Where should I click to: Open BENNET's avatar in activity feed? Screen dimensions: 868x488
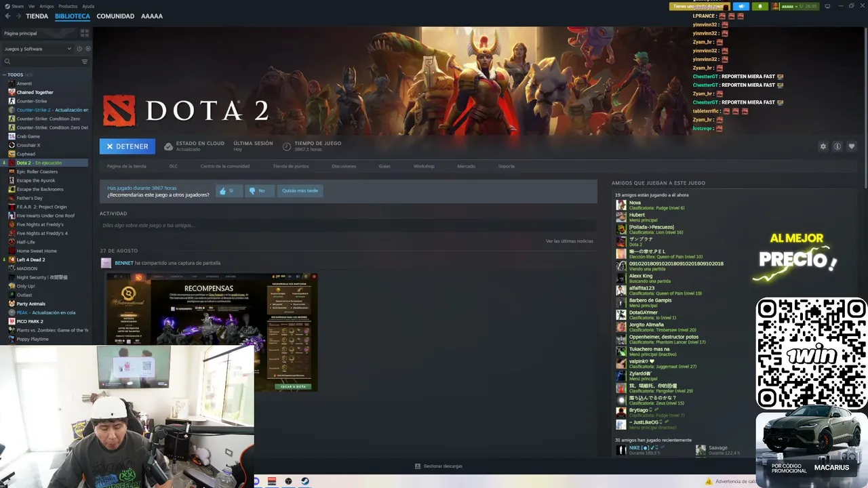pos(106,263)
